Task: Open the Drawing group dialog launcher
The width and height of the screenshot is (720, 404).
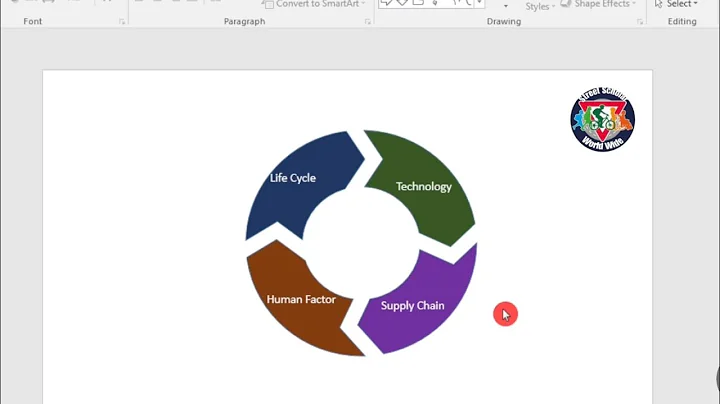Action: (x=640, y=22)
